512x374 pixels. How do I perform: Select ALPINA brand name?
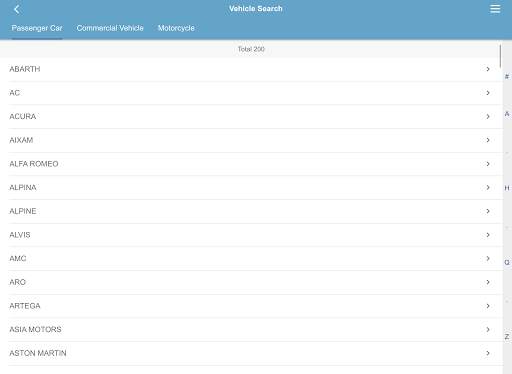(23, 187)
